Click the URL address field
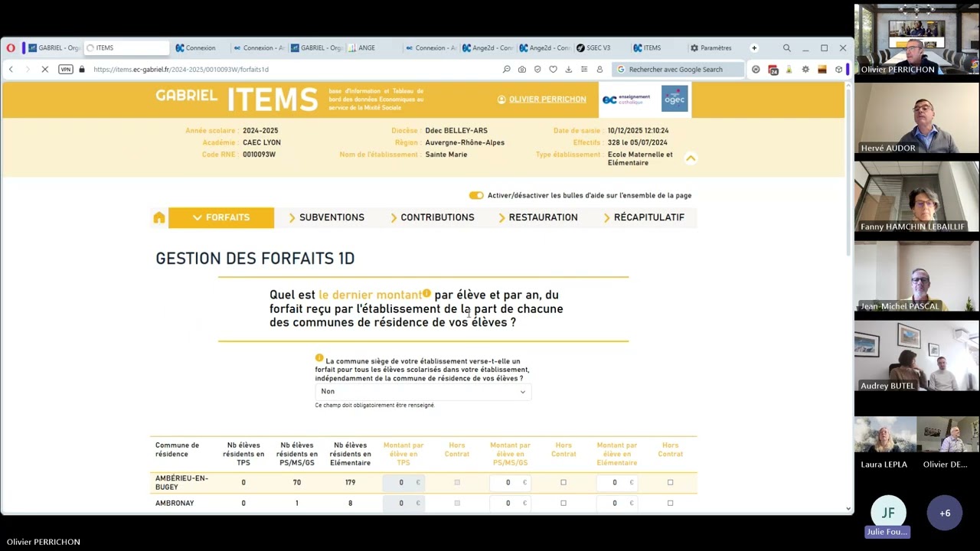Viewport: 980px width, 551px height. tap(291, 69)
